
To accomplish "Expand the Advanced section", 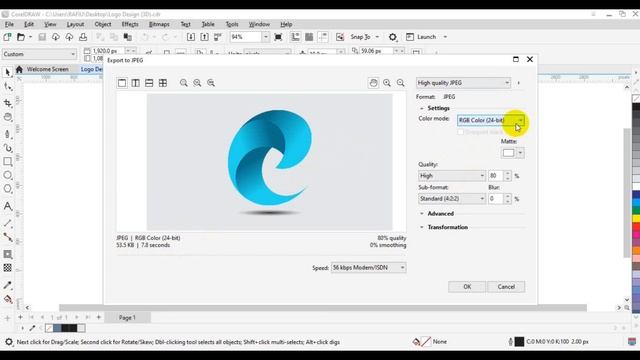I will click(422, 213).
